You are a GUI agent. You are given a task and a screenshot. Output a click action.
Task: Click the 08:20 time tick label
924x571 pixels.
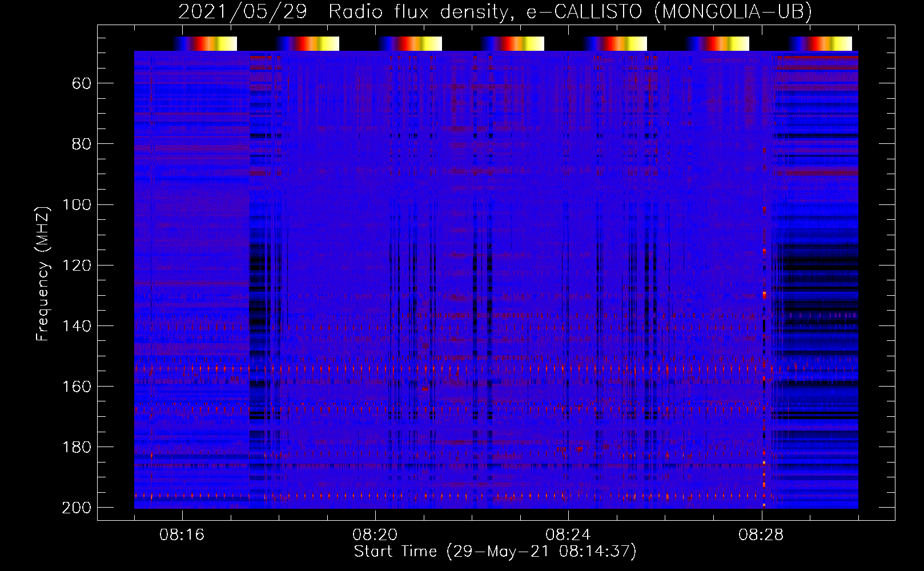coord(375,535)
